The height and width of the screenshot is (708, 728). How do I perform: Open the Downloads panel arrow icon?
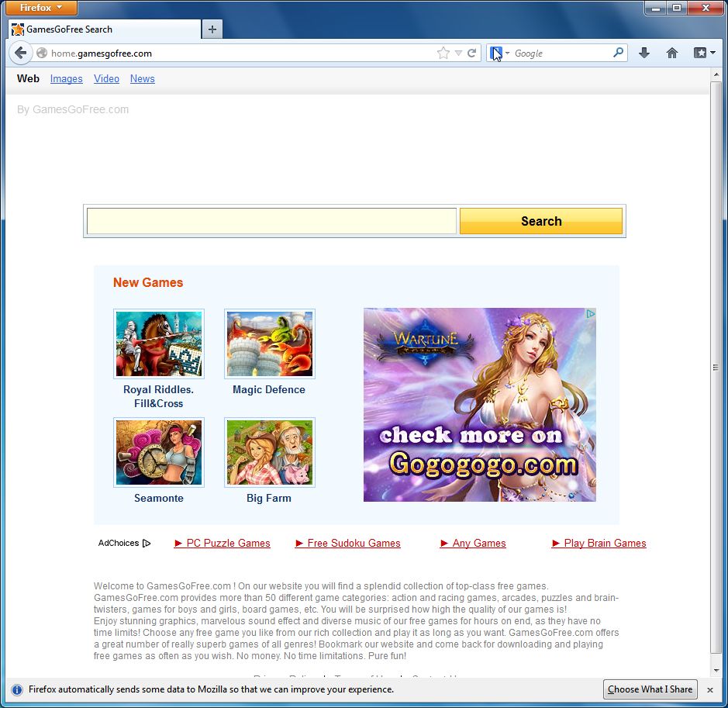pyautogui.click(x=644, y=53)
